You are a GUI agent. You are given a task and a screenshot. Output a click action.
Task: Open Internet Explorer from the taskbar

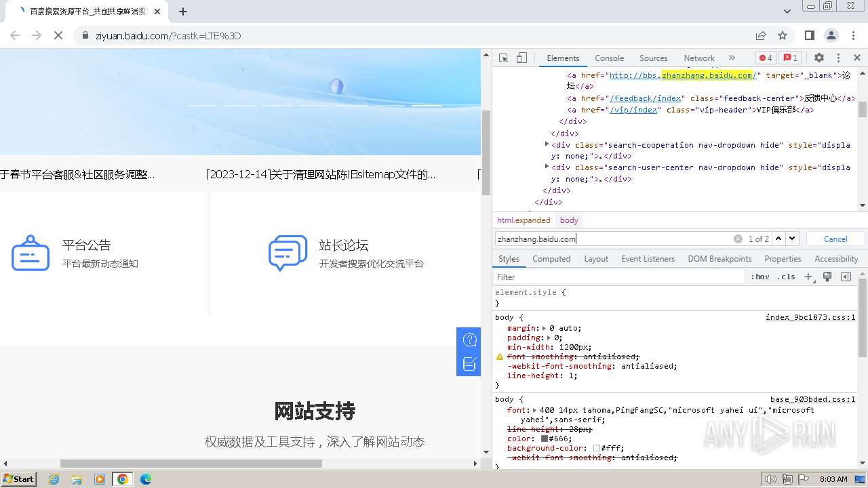click(54, 479)
